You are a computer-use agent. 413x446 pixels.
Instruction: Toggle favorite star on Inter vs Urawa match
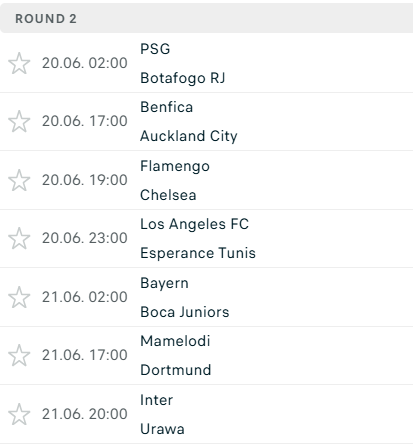click(19, 414)
